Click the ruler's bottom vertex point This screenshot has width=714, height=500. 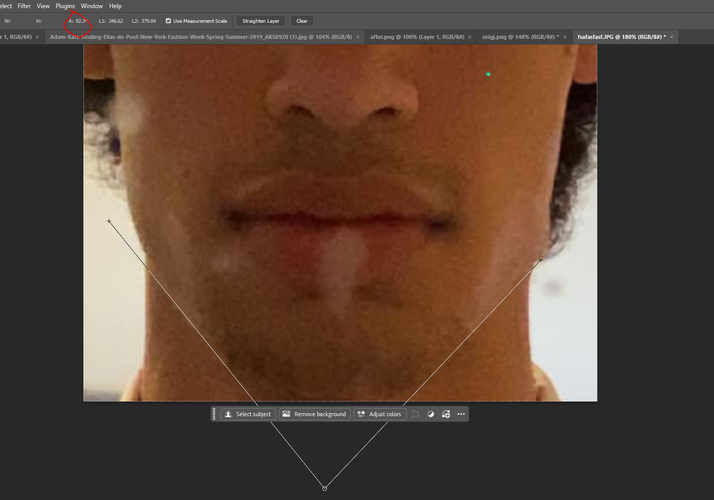point(324,488)
